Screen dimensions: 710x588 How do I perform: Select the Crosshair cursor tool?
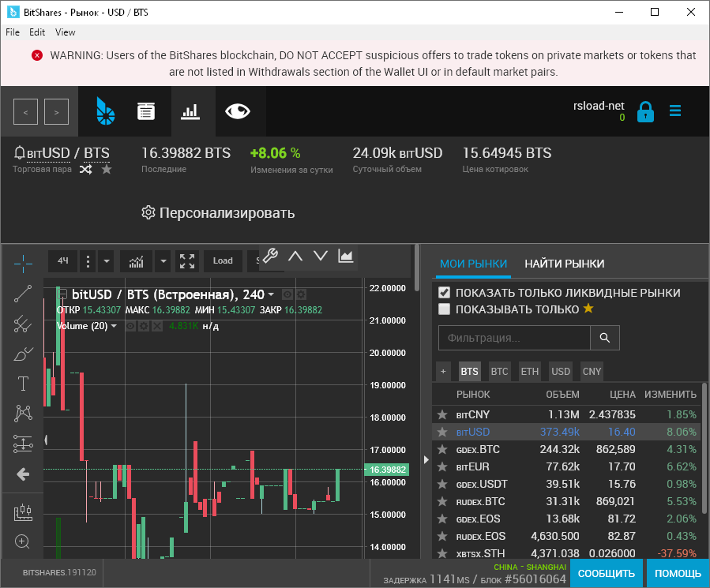tap(22, 263)
